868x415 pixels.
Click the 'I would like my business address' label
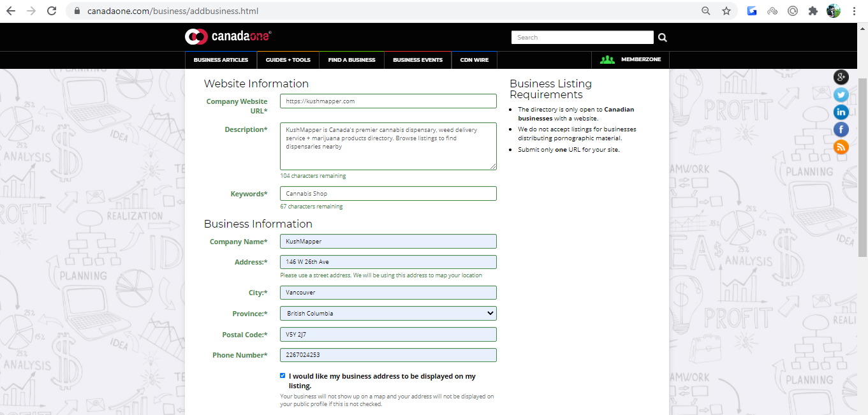coord(382,381)
